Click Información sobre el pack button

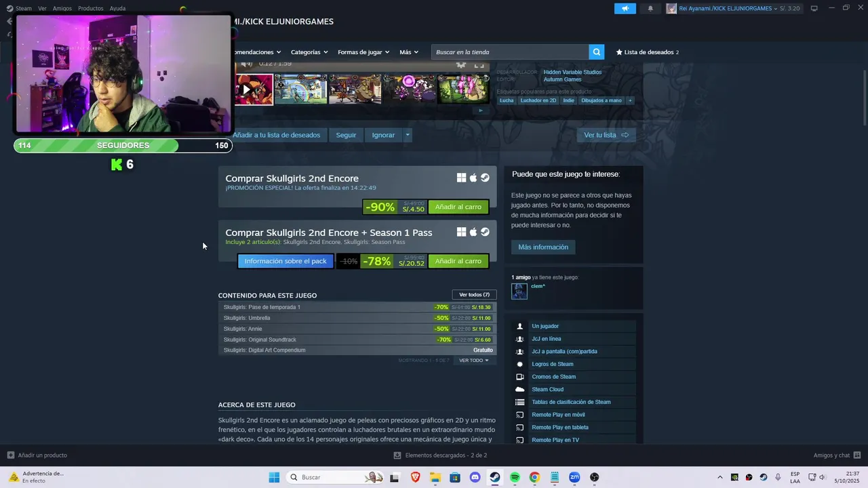[285, 261]
